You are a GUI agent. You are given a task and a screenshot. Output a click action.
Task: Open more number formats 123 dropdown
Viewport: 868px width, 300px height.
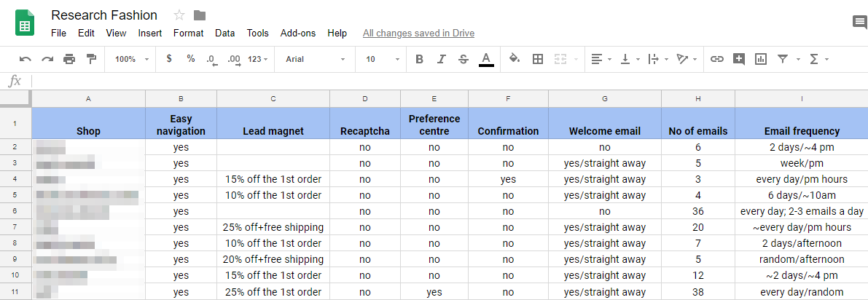tap(258, 59)
